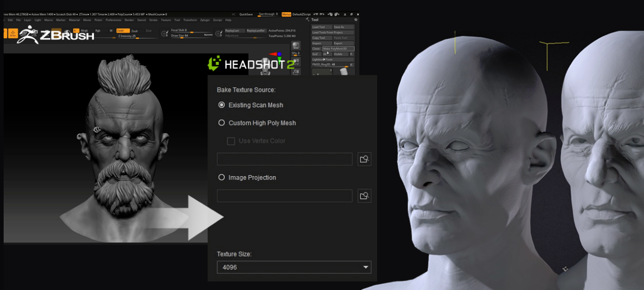Viewport: 644px width, 290px height.
Task: Click the ReplayLastRel button
Action: tap(257, 31)
